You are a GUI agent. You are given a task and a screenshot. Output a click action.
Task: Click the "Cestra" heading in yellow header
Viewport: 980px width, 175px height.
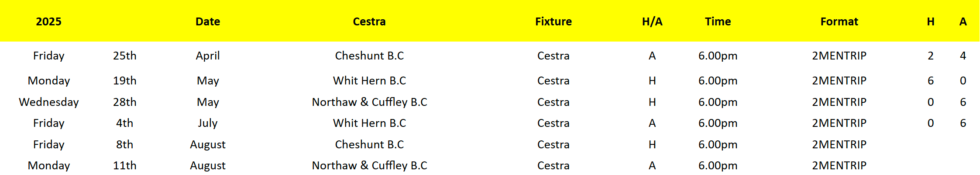(x=369, y=21)
